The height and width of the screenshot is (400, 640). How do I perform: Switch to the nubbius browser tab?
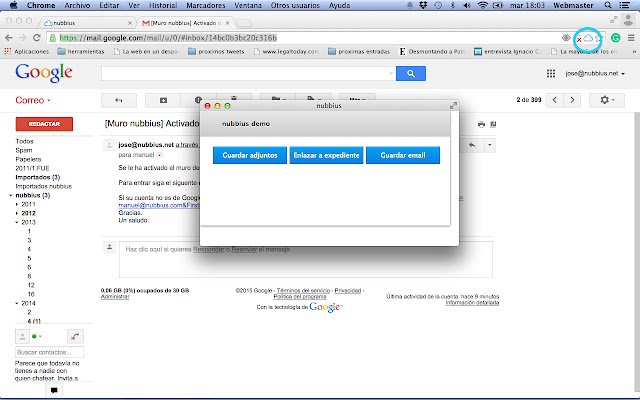coord(88,23)
